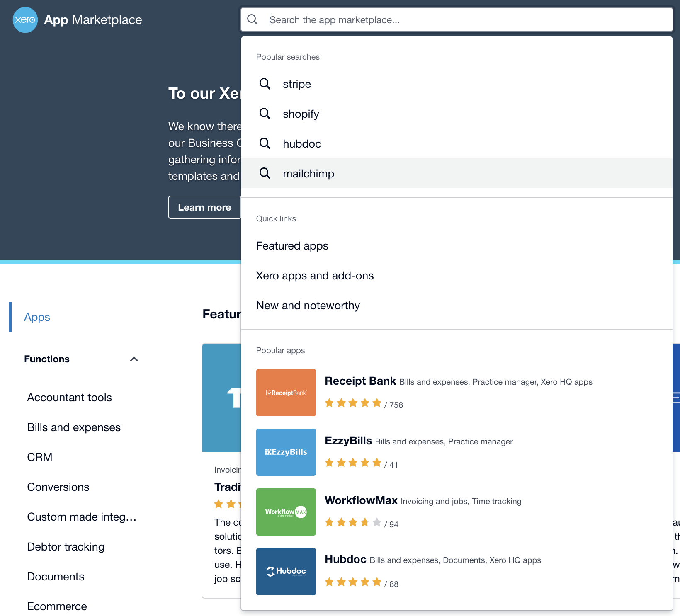Click Hubdoc star rating
This screenshot has height=616, width=680.
tap(353, 582)
